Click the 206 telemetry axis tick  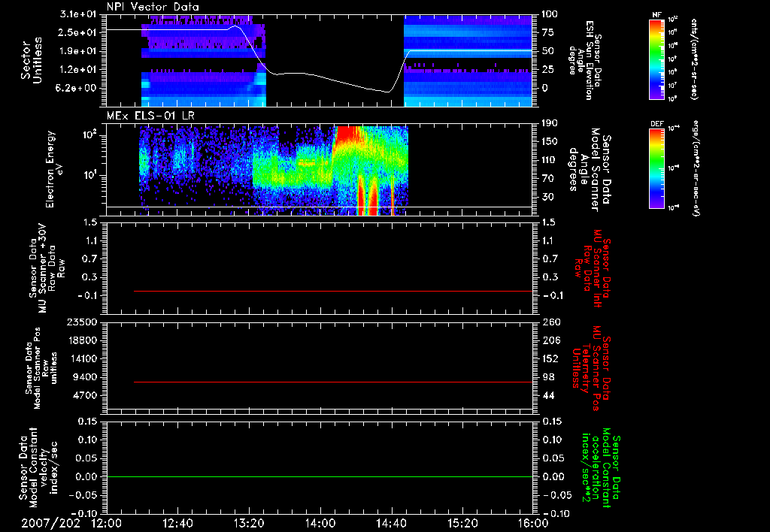click(550, 340)
